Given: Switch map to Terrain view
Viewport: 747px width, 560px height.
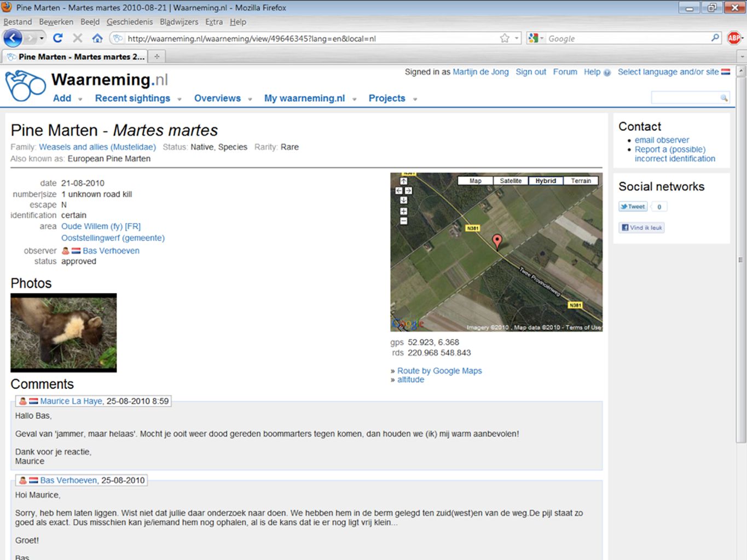Looking at the screenshot, I should (581, 181).
